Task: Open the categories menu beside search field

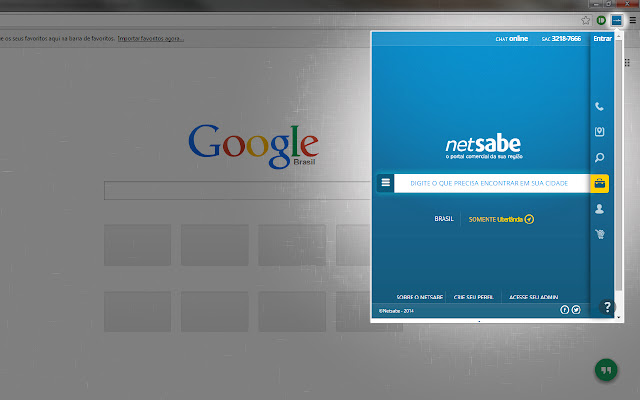Action: [x=385, y=183]
